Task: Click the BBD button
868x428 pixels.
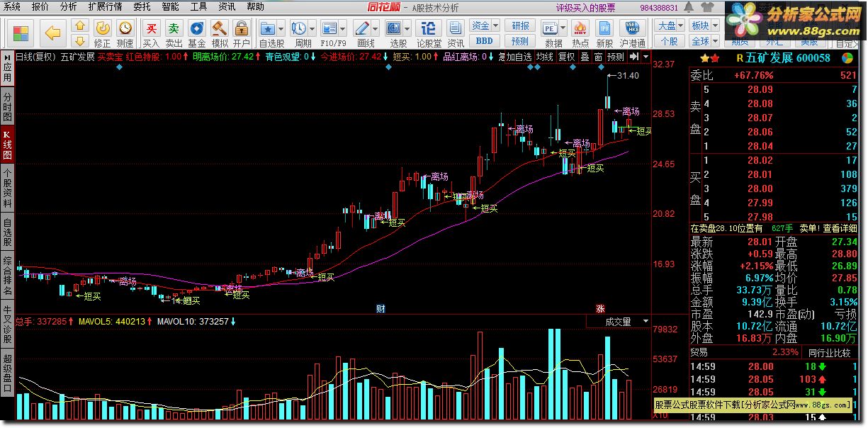Action: coord(485,41)
